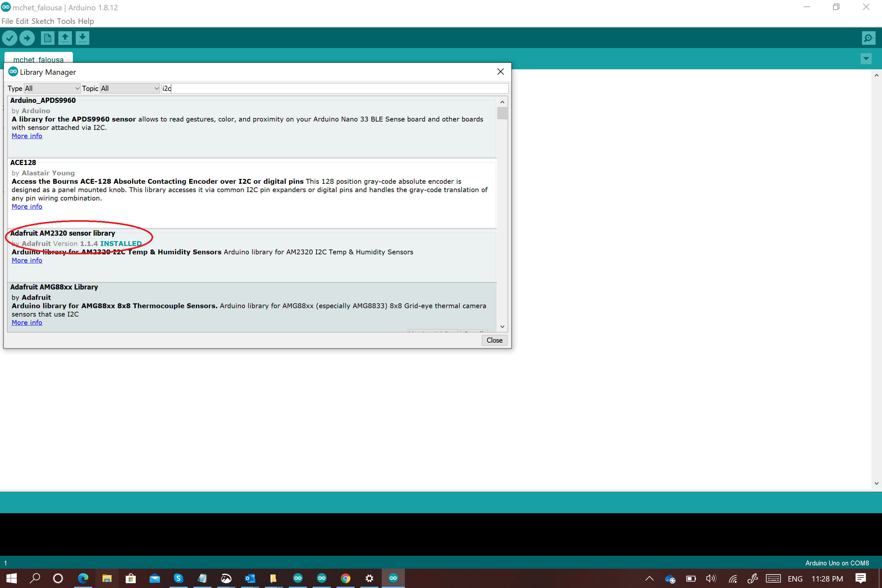Click the Save sketch toolbar icon
The image size is (882, 588).
[x=83, y=38]
